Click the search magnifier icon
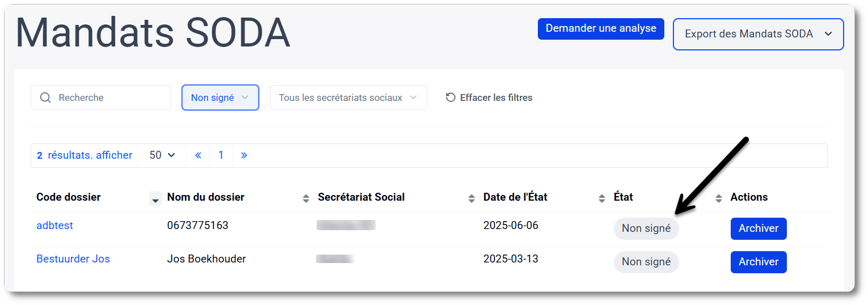 [45, 98]
